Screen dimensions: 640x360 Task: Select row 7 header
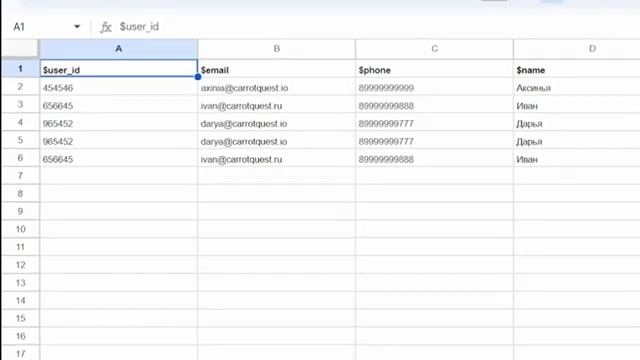[x=20, y=176]
